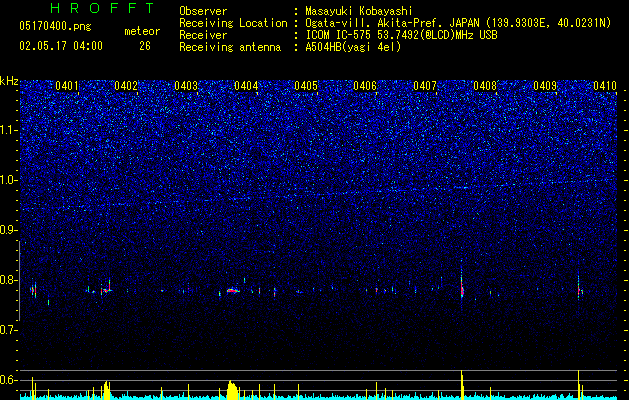Screen dimensions: 629x400
Task: Click the meteor count value 26
Action: (x=145, y=46)
